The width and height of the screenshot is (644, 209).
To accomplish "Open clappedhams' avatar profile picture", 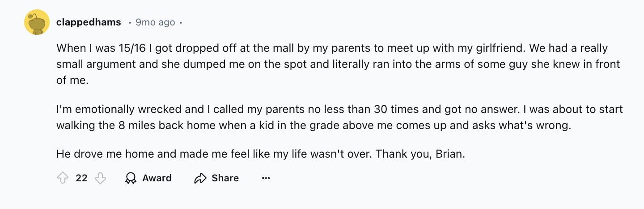I will tap(37, 22).
